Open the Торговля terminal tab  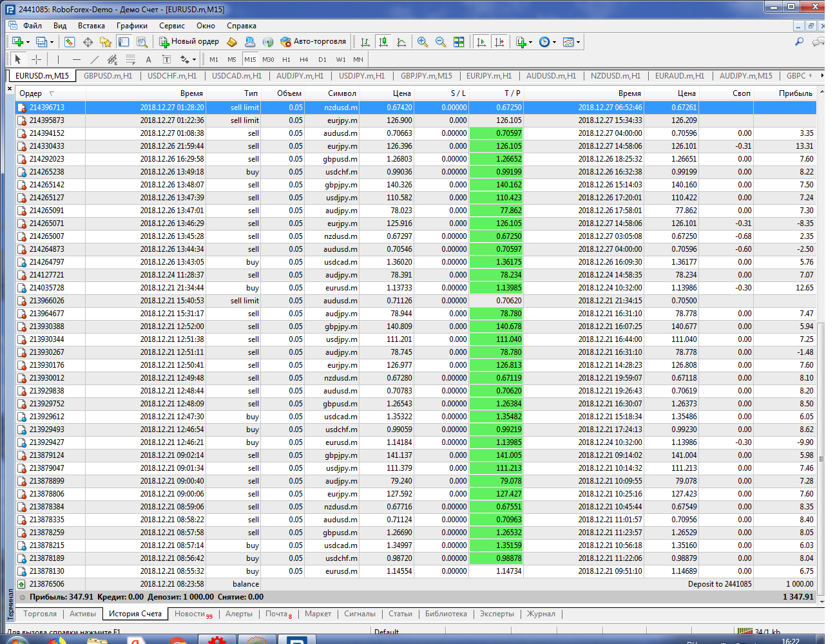point(40,614)
